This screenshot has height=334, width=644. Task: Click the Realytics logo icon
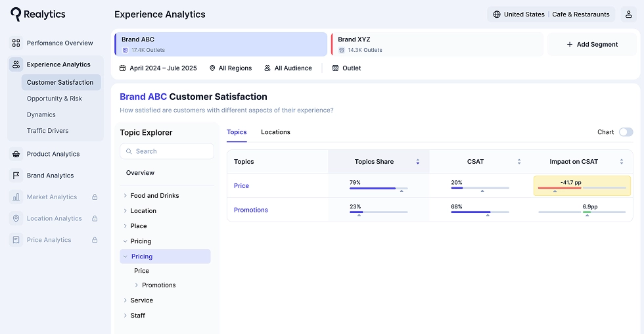[x=16, y=14]
